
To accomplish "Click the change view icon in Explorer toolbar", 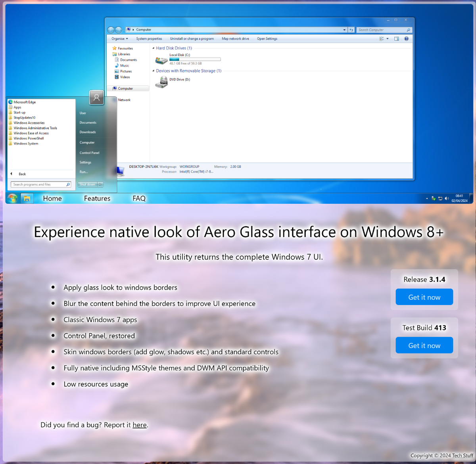I will [x=381, y=38].
